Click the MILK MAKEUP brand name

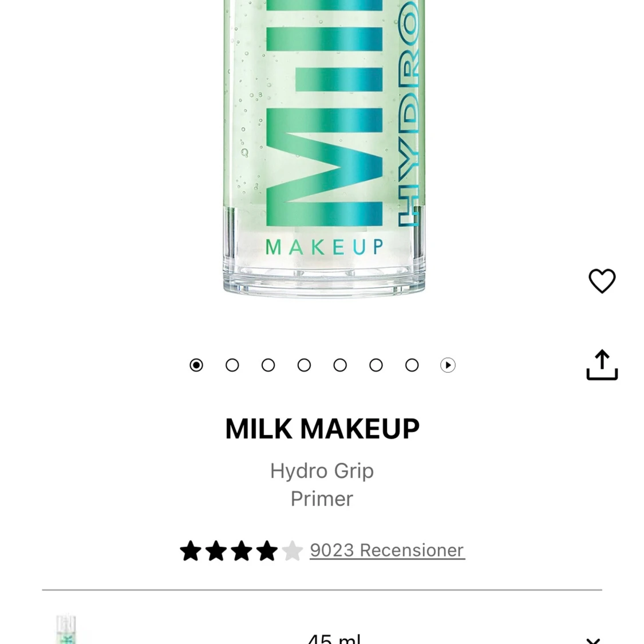coord(322,429)
